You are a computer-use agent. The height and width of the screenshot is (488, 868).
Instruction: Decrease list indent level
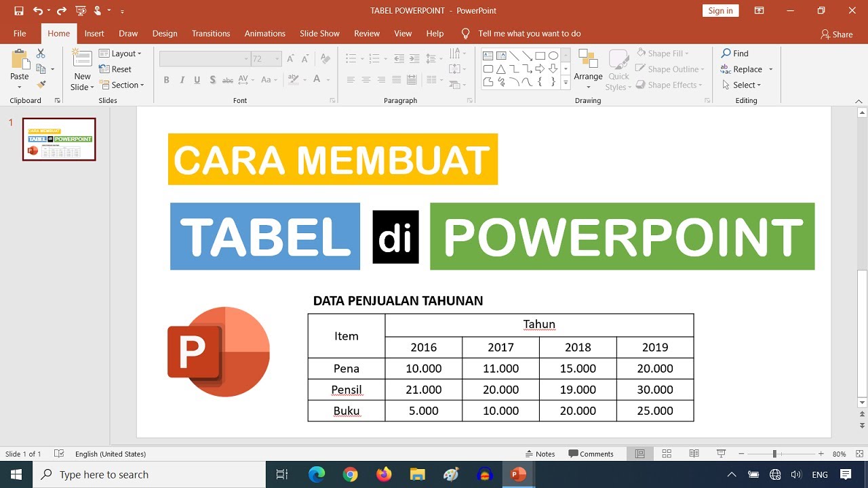[x=399, y=59]
